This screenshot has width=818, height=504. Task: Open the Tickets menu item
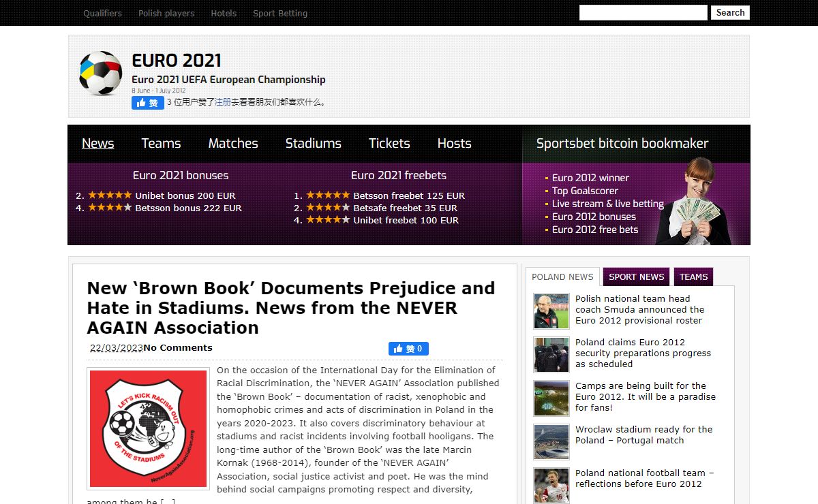389,143
